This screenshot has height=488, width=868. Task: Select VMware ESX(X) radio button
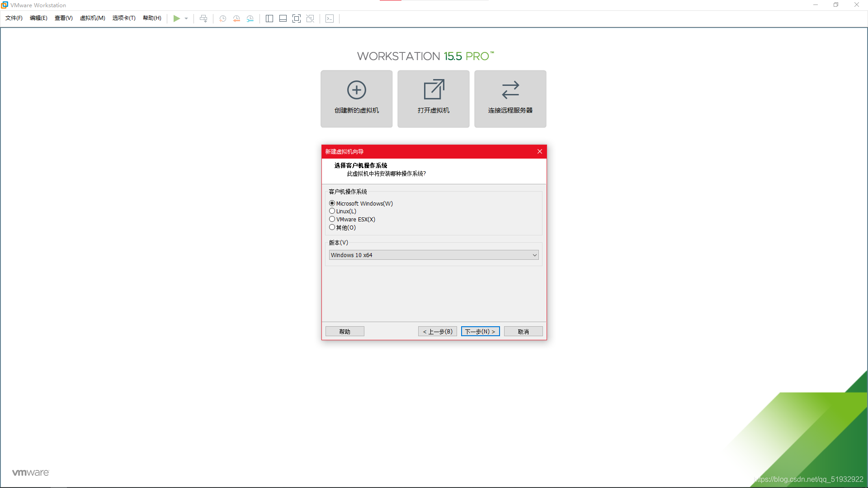pos(332,219)
